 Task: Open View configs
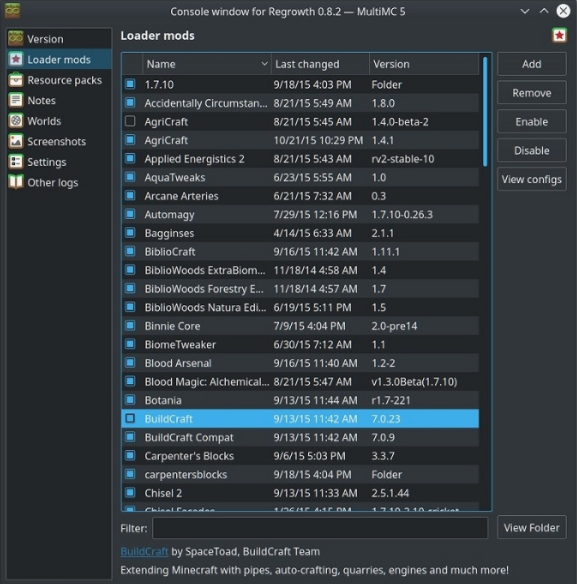532,180
